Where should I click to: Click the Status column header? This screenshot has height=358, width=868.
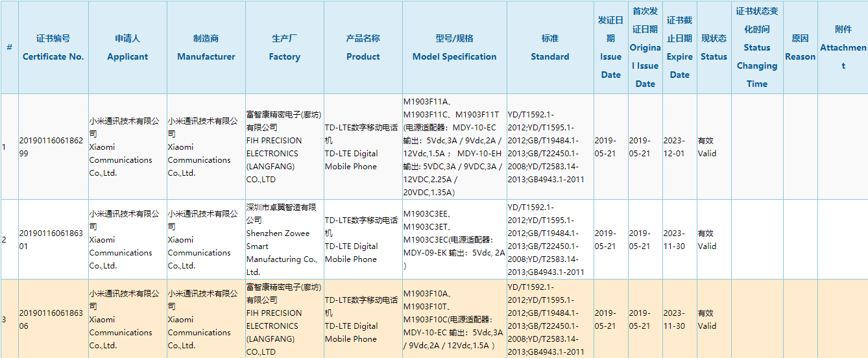(714, 47)
